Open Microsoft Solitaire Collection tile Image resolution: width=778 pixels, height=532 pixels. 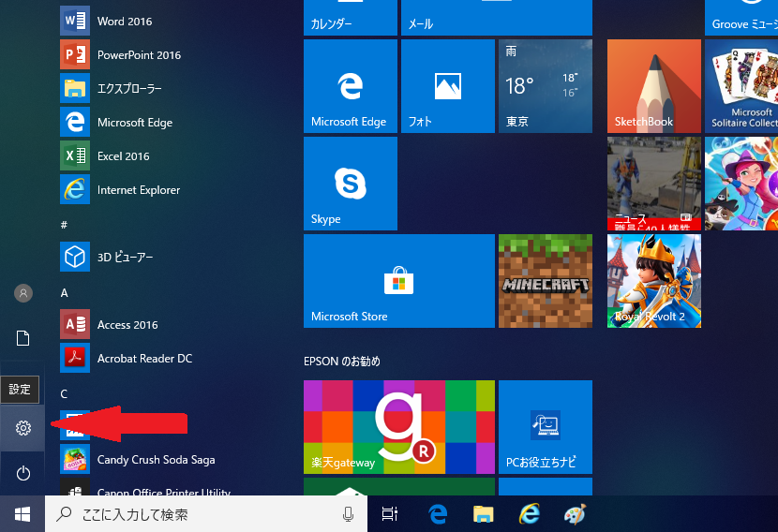click(x=741, y=86)
